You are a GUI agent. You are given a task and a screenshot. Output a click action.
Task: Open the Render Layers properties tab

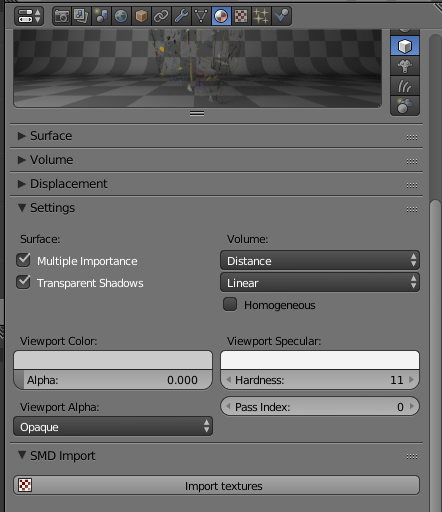81,16
